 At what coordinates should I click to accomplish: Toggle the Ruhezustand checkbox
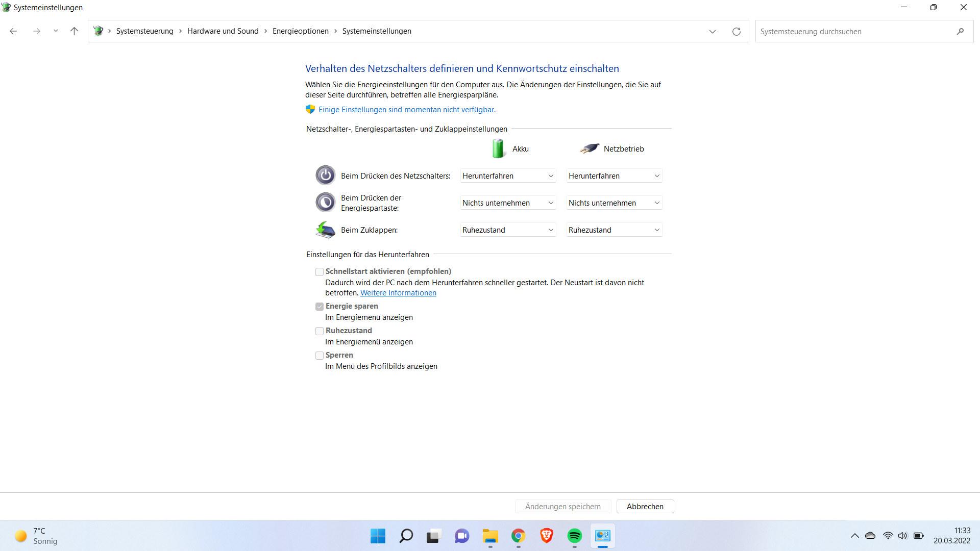(x=320, y=331)
